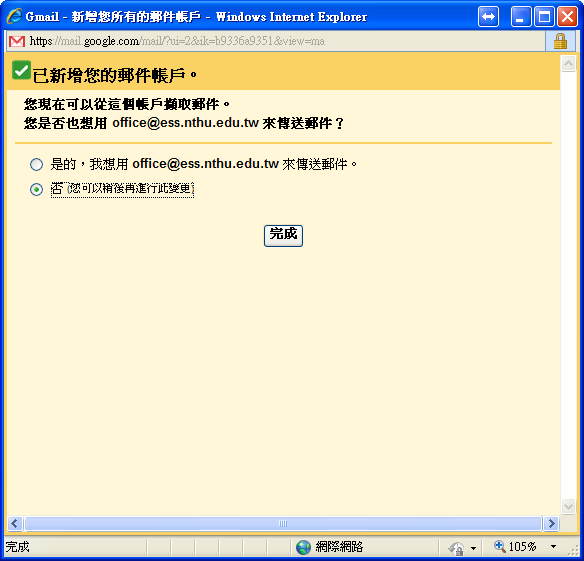Click the zoom magnifier icon at 105%
Image resolution: width=584 pixels, height=561 pixels.
pos(499,546)
